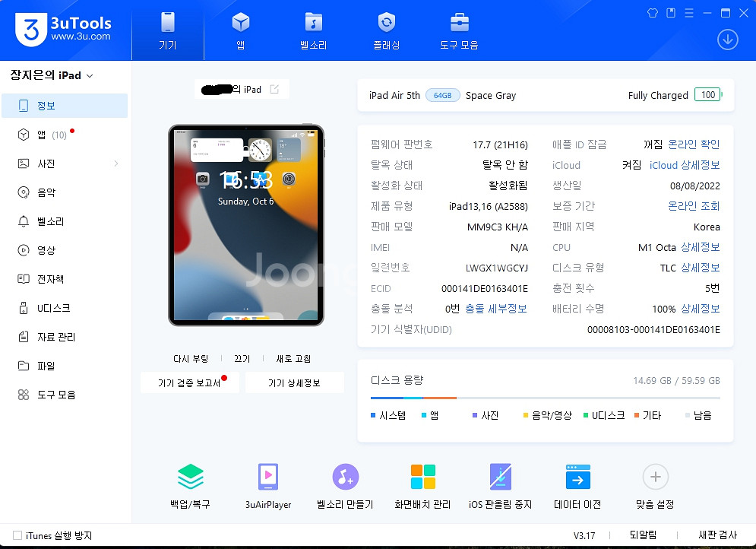Click 새로 고침 refresh
This screenshot has width=756, height=549.
pos(293,358)
